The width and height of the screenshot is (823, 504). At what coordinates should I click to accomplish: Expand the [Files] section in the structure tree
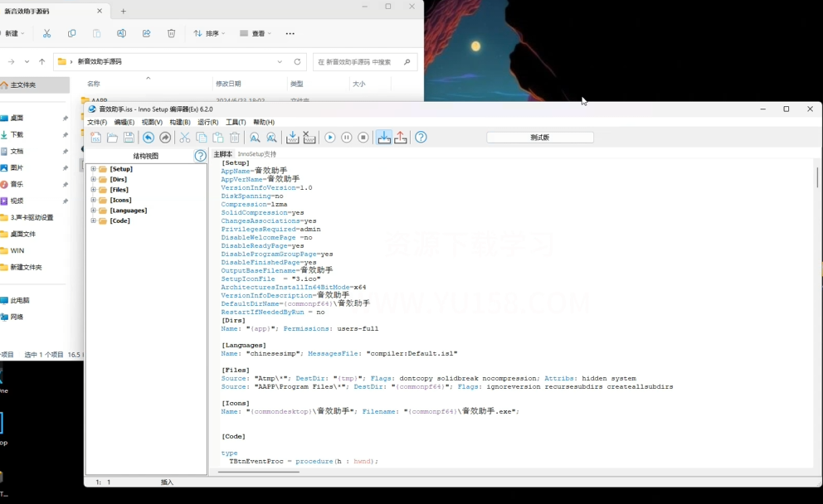[94, 190]
